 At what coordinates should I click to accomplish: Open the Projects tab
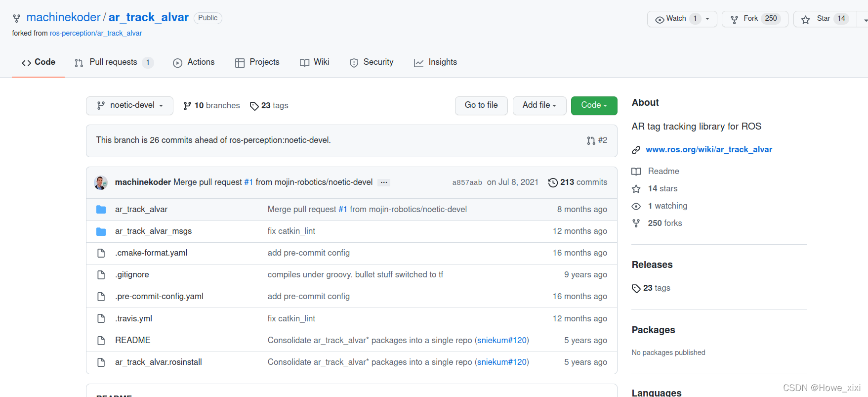pyautogui.click(x=257, y=62)
